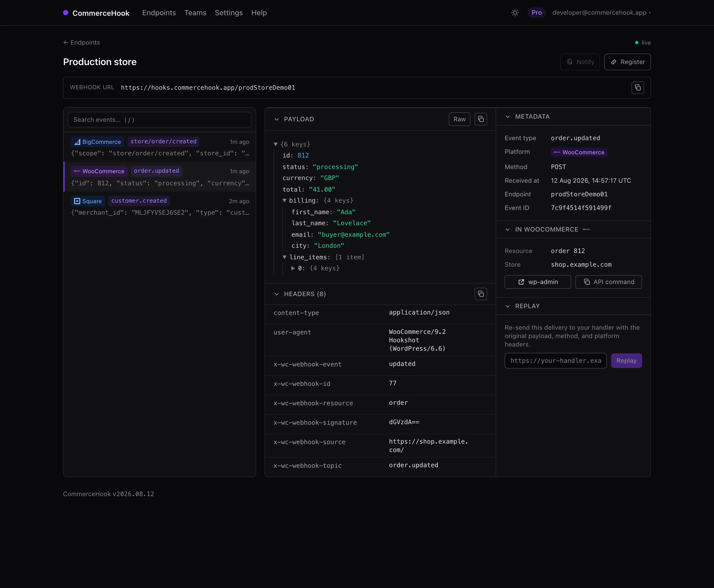
Task: Select the Square customer.created event
Action: (160, 207)
